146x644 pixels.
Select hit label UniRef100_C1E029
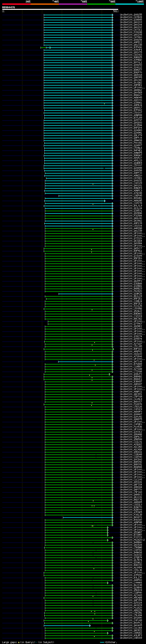click(x=131, y=183)
